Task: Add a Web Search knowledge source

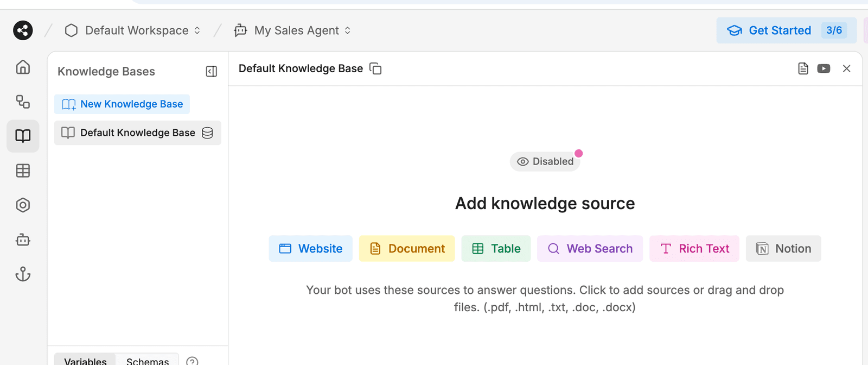Action: [590, 249]
